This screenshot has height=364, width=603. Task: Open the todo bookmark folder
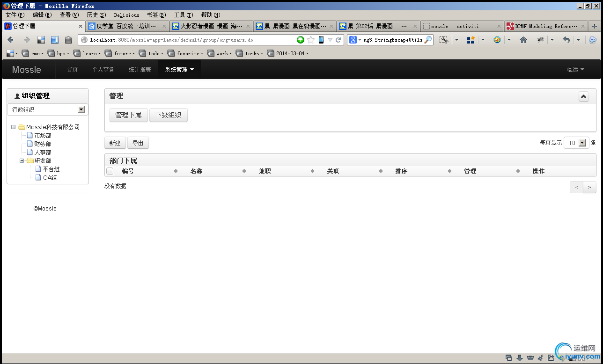pyautogui.click(x=151, y=53)
